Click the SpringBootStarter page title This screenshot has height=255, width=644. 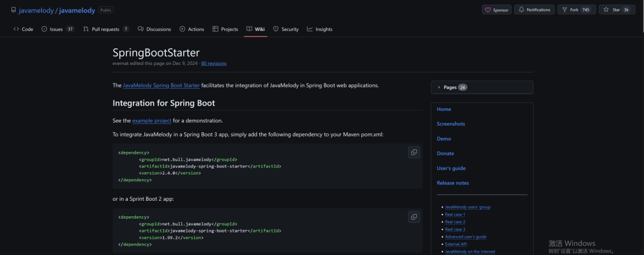pyautogui.click(x=156, y=52)
